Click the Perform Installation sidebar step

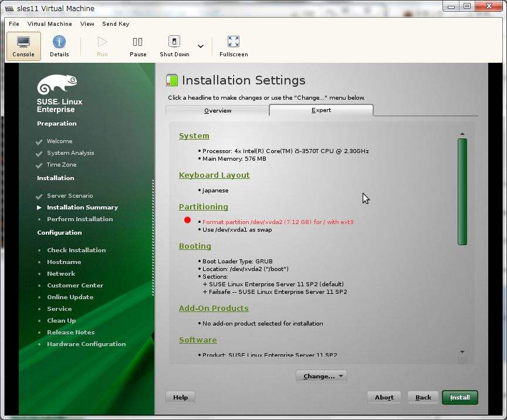pos(80,219)
